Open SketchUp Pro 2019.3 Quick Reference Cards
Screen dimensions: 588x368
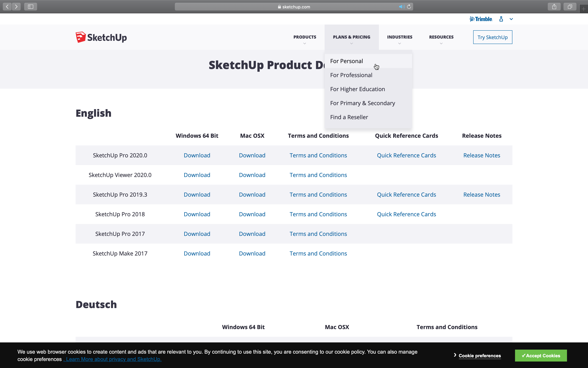(x=406, y=195)
